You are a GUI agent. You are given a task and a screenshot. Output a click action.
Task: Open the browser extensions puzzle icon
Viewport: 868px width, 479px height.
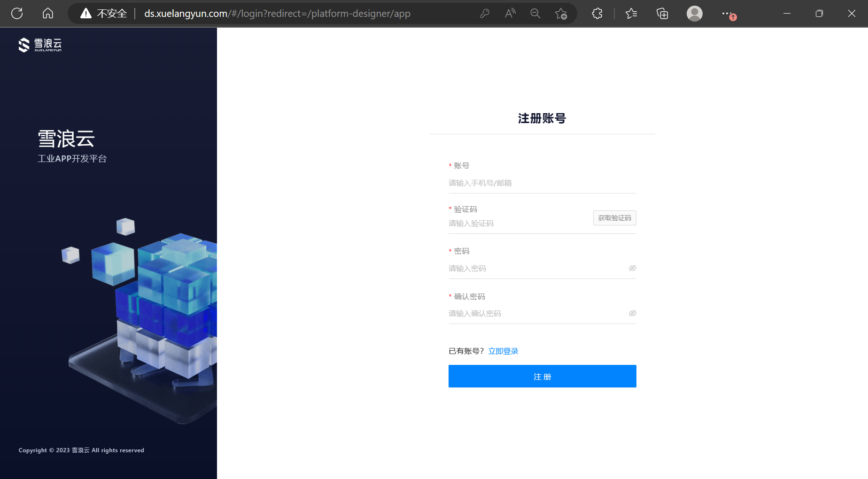pos(597,14)
